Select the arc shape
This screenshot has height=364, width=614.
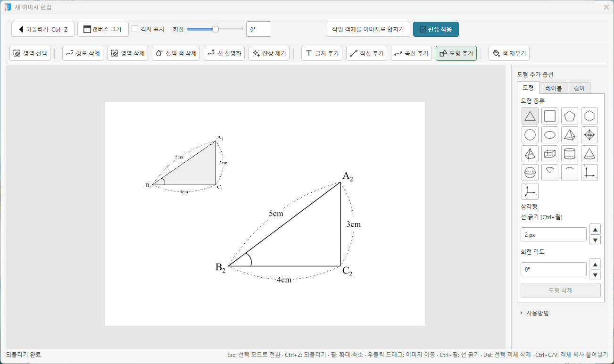click(x=570, y=173)
